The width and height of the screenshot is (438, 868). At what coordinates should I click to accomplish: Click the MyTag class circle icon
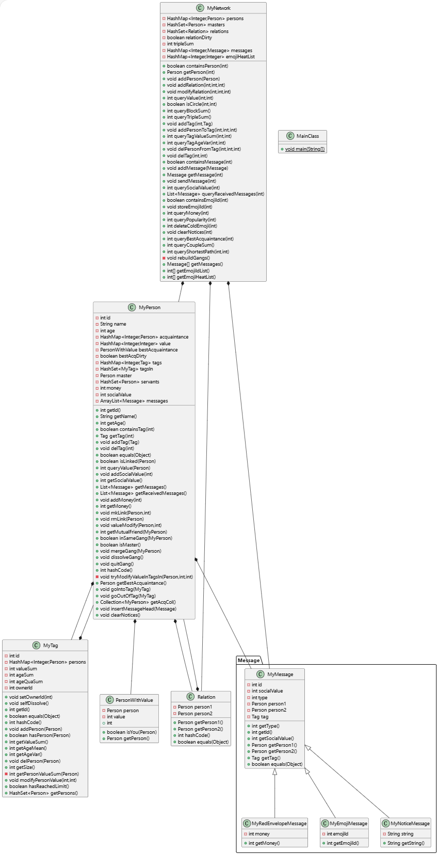tap(36, 646)
